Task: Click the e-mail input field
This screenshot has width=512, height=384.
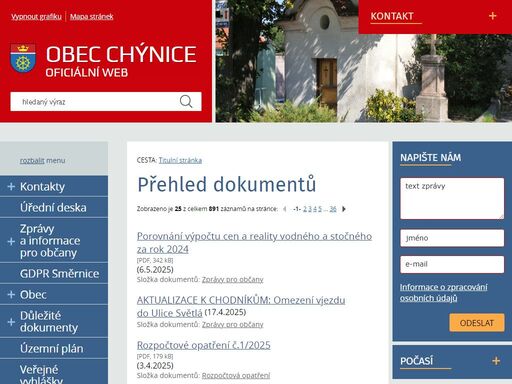Action: [x=452, y=264]
